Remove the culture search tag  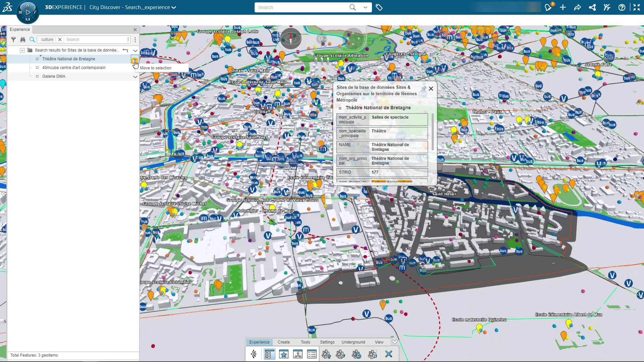[x=60, y=40]
